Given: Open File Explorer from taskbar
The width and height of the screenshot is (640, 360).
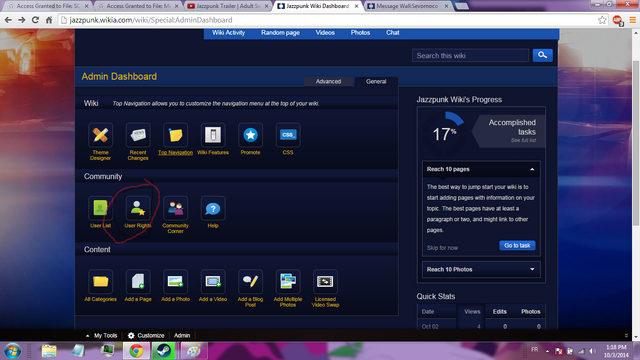Looking at the screenshot, I should 49,351.
